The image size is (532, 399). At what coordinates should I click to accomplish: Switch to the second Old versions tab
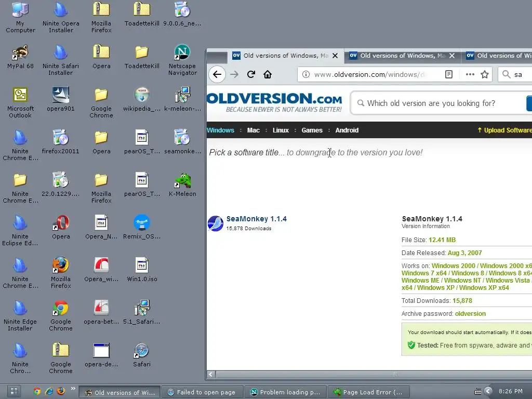[403, 56]
